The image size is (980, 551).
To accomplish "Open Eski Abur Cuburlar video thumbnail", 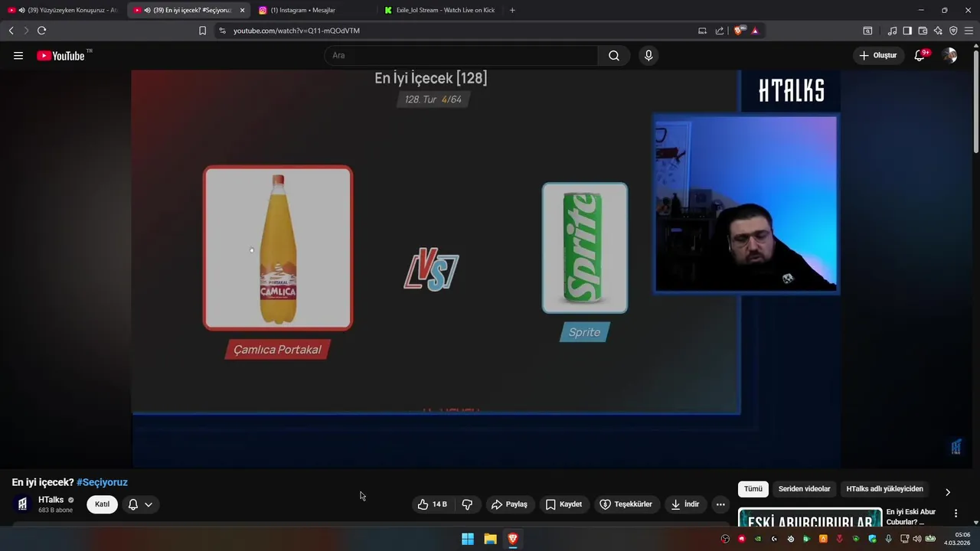I will coord(810,518).
